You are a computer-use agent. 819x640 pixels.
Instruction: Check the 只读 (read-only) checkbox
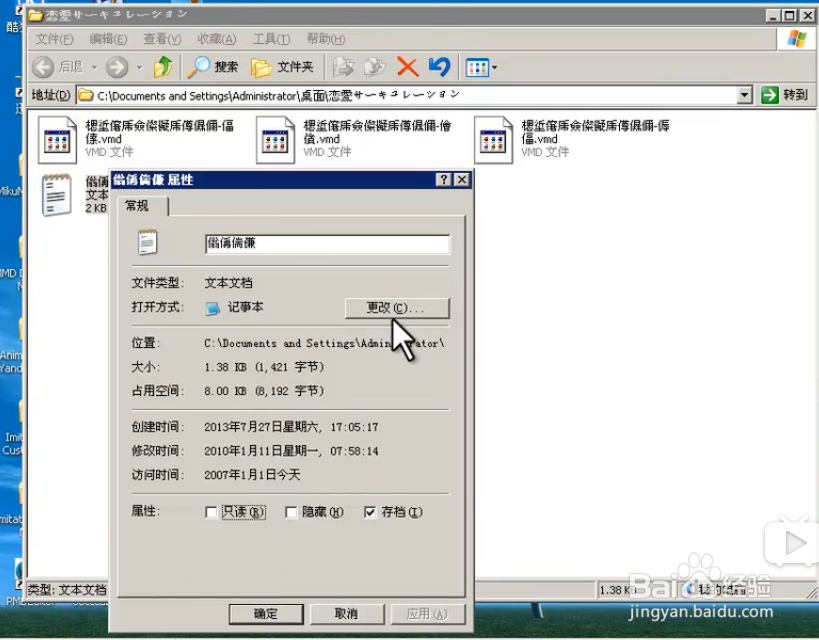(210, 511)
